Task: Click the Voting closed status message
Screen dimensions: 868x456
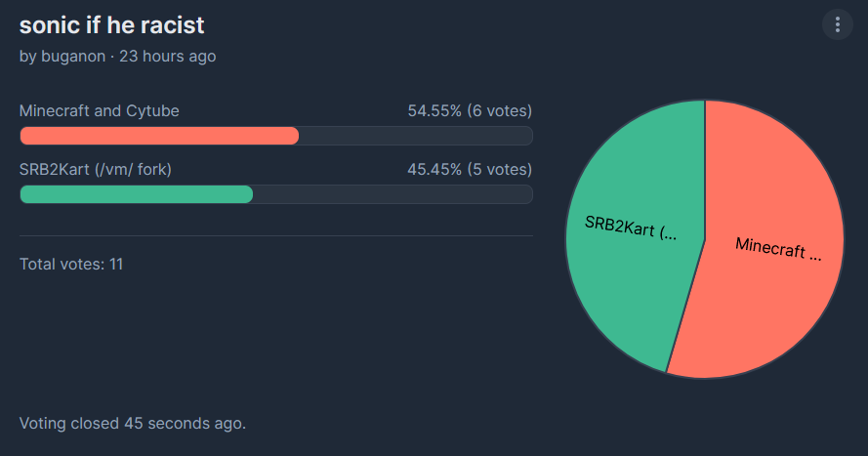Action: pos(133,424)
